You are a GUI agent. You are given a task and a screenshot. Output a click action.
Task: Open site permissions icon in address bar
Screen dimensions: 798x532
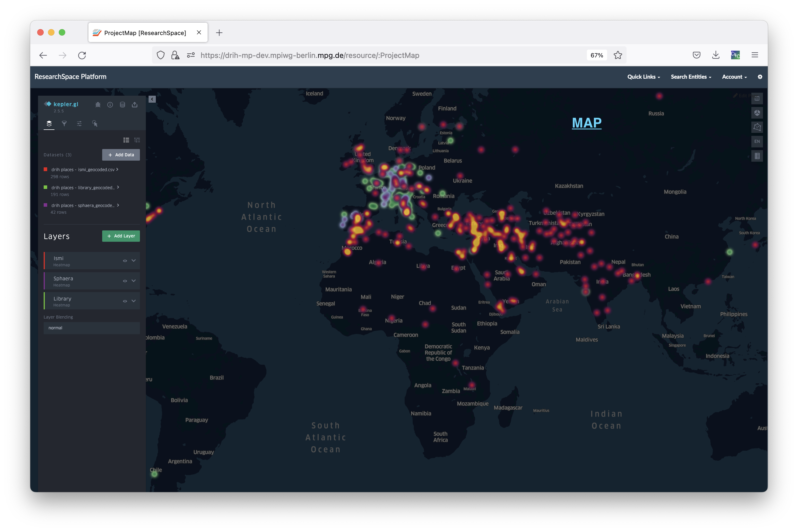click(x=191, y=55)
